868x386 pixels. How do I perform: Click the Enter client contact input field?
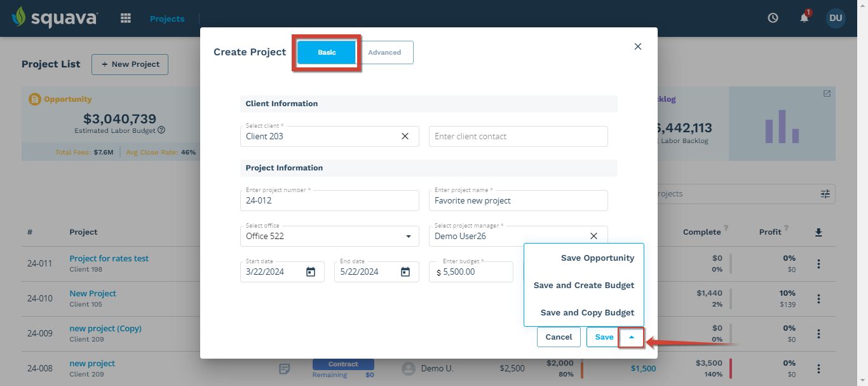518,135
